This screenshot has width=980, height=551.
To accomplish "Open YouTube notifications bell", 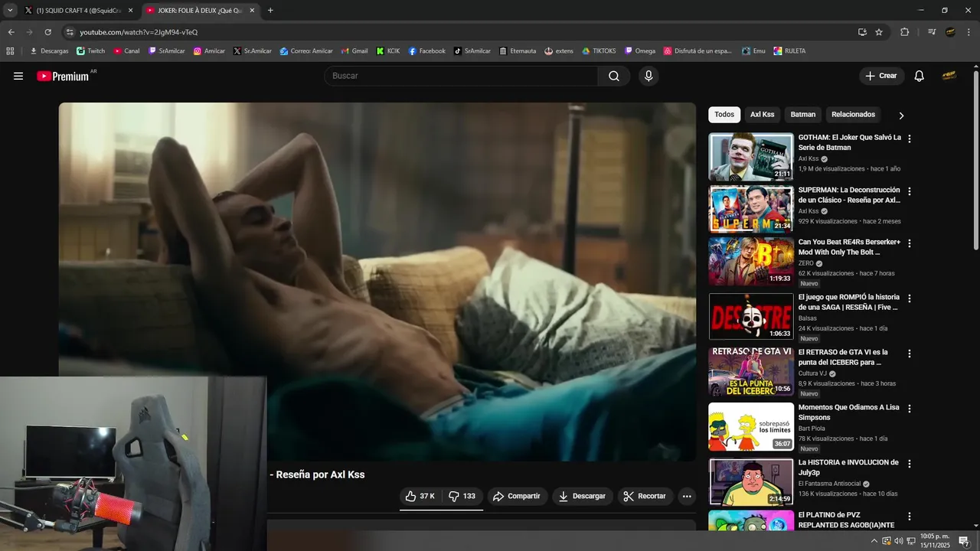I will click(x=920, y=76).
